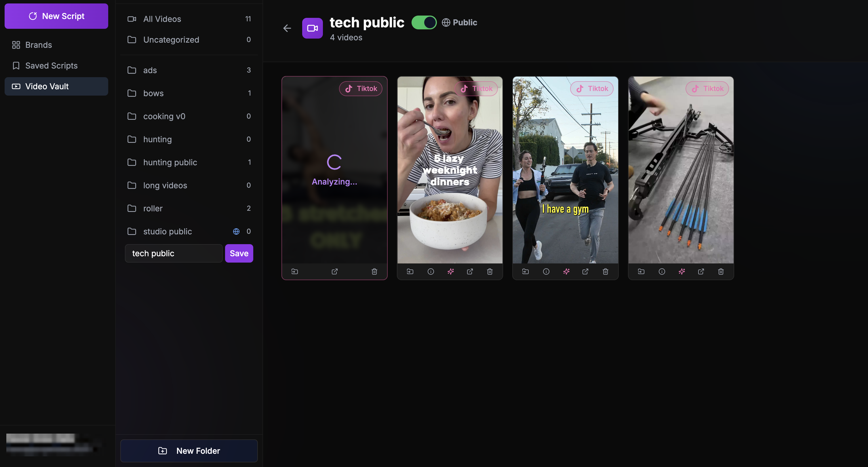Open the roller folder

[153, 208]
